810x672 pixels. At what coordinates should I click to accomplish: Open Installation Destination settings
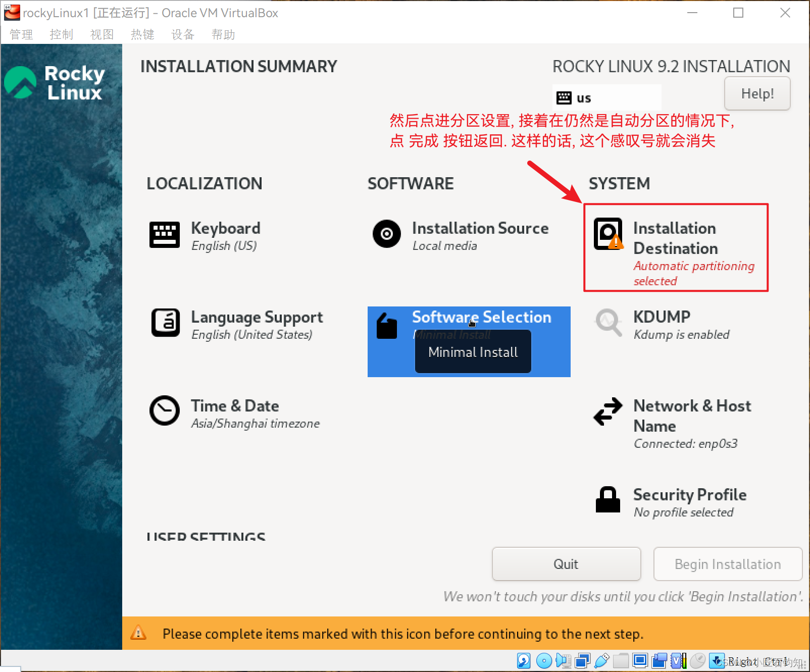coord(676,247)
